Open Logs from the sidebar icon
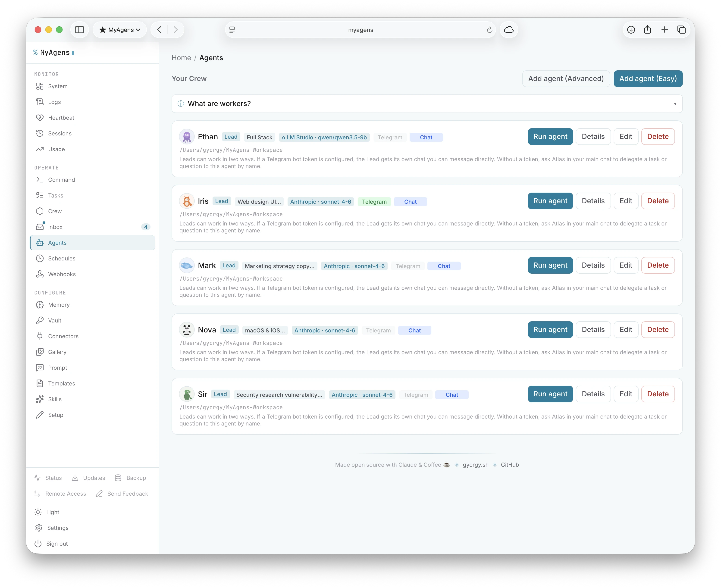This screenshot has height=588, width=721. [40, 102]
